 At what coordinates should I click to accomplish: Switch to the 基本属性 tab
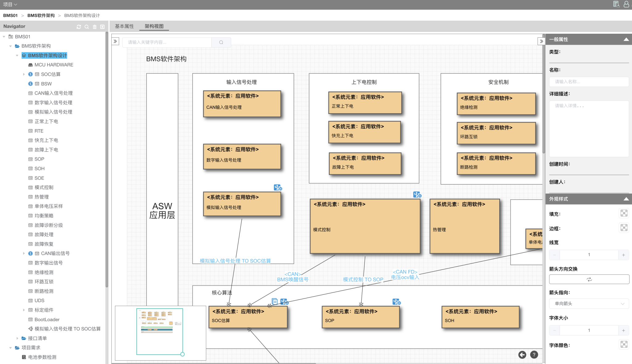coord(124,26)
